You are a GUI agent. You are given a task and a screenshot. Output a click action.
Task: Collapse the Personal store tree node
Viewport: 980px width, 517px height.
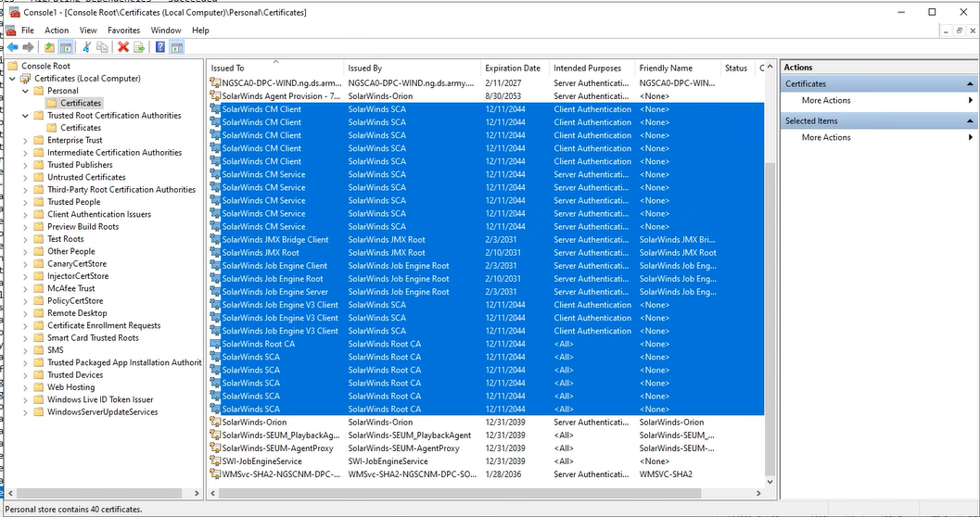25,91
